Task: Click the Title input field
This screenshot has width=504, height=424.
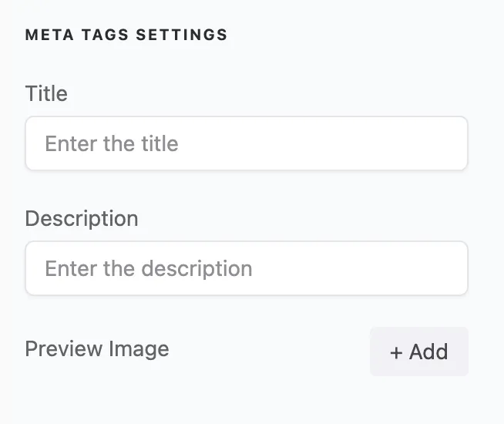Action: (247, 143)
